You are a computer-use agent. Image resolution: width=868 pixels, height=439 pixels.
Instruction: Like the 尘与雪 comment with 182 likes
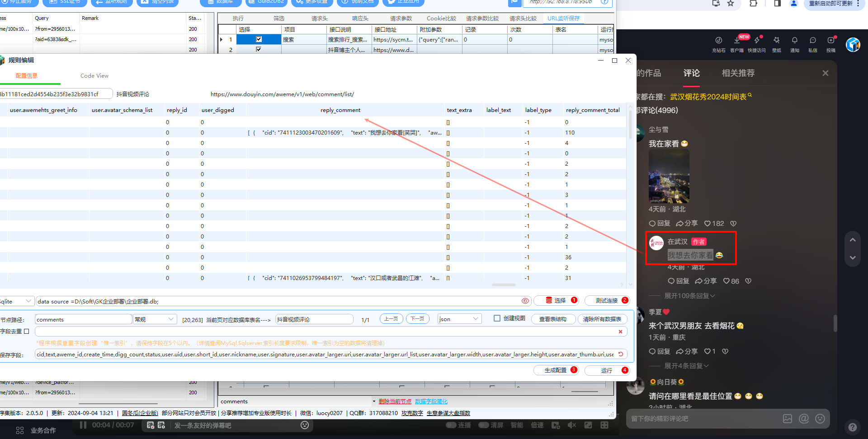click(708, 224)
